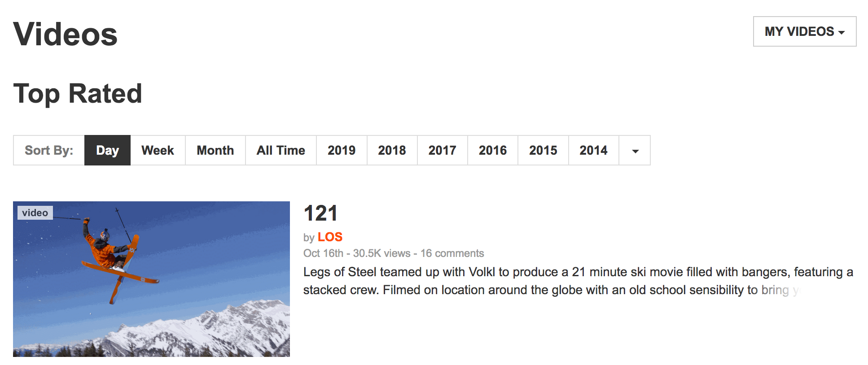Click the 16 comments text
This screenshot has height=365, width=868.
[x=452, y=253]
